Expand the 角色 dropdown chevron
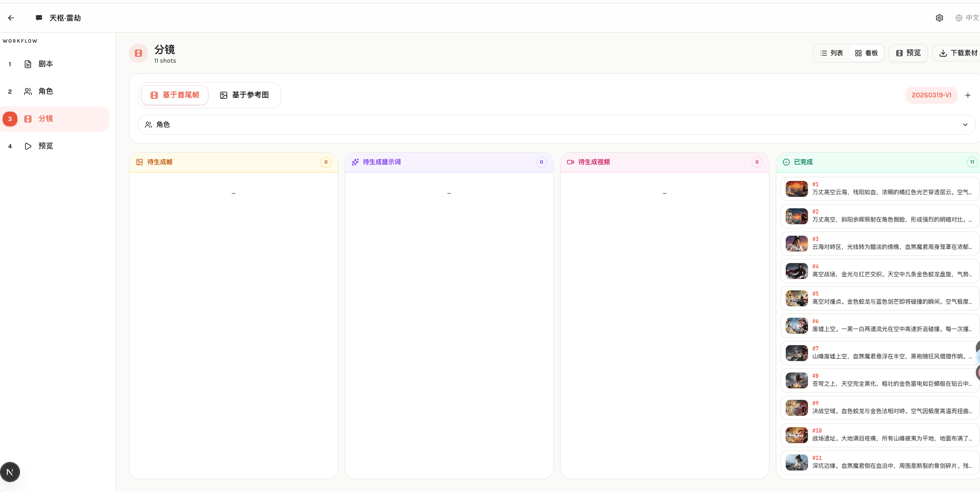 (x=965, y=125)
